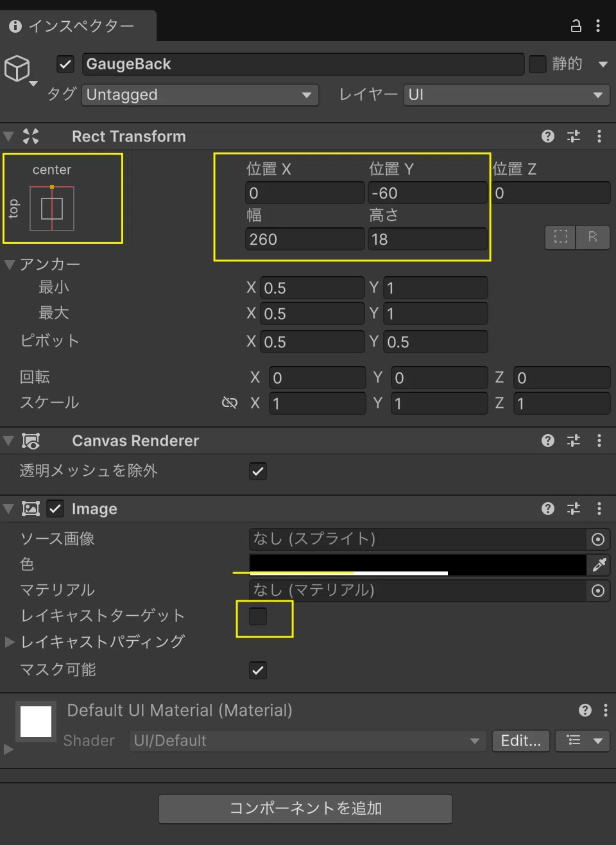The width and height of the screenshot is (616, 845).
Task: Collapse the アンカー section
Action: click(9, 265)
